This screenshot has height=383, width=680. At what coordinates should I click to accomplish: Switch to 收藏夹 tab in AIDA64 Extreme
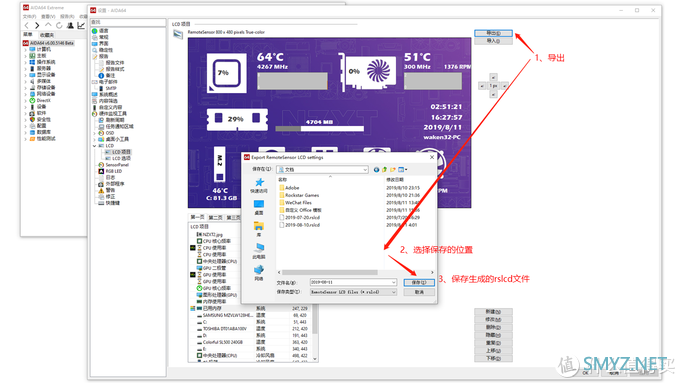[46, 35]
